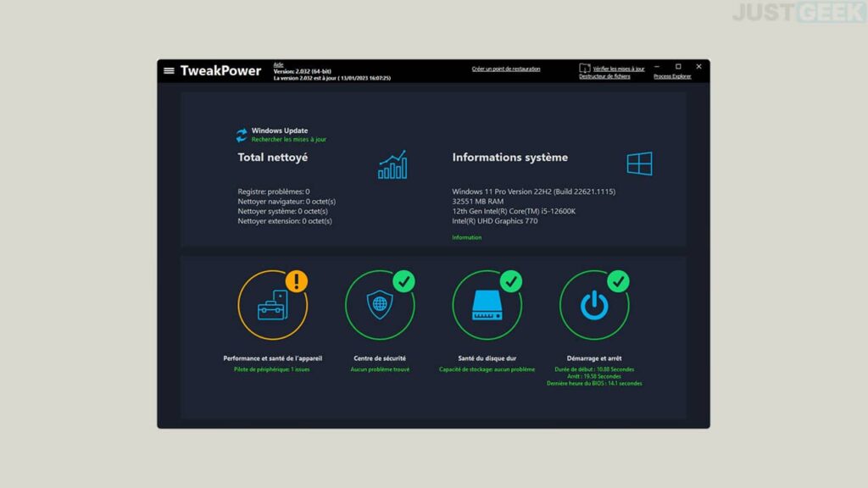Click Registre: problèmes: 0 line
This screenshot has height=488, width=868.
tap(274, 191)
